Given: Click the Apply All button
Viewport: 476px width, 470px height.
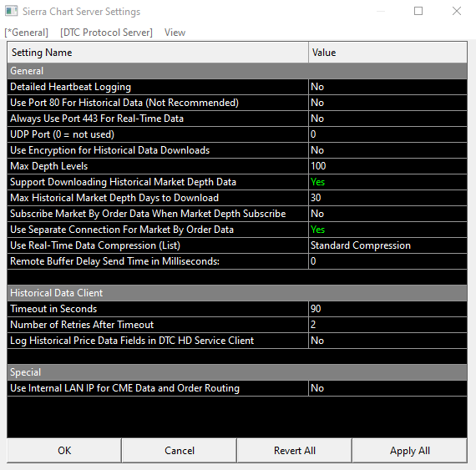Looking at the screenshot, I should 410,451.
